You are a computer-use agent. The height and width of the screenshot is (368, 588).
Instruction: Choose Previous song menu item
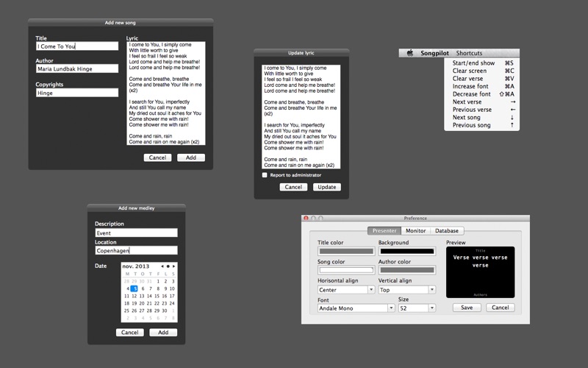coord(482,125)
